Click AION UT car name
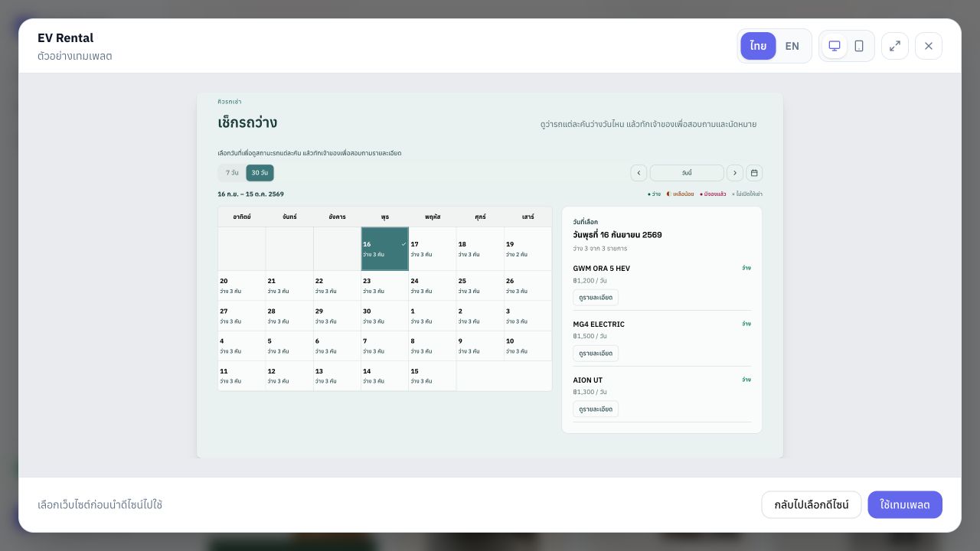Image resolution: width=980 pixels, height=551 pixels. (588, 380)
